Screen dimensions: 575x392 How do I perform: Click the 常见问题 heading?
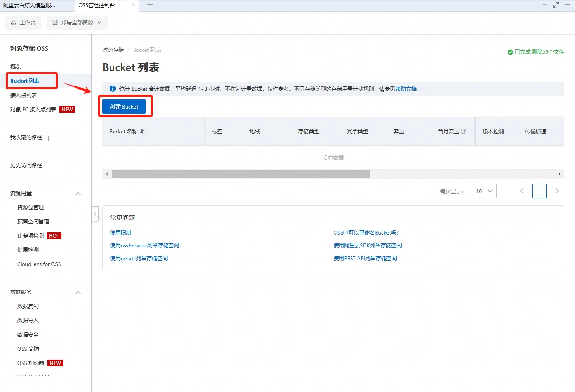click(x=122, y=218)
